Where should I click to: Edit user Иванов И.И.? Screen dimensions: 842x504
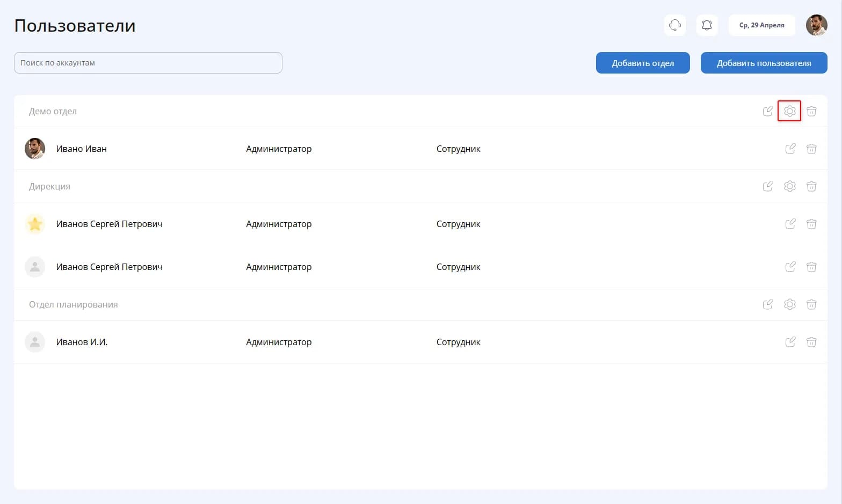[x=790, y=342]
